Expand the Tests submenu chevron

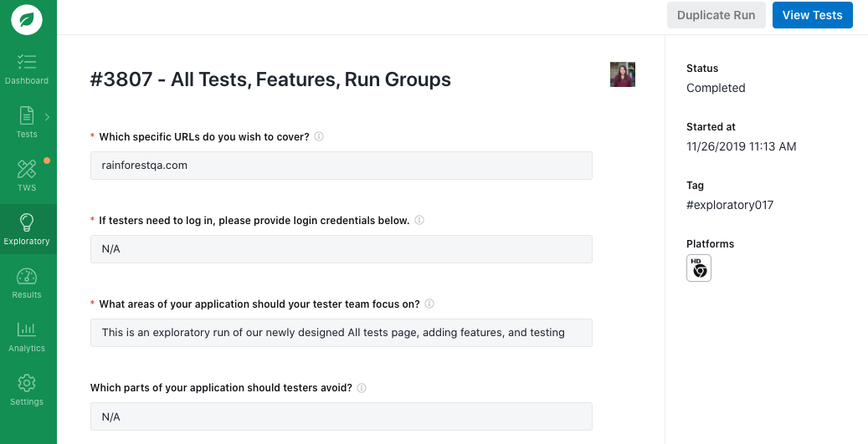click(47, 117)
